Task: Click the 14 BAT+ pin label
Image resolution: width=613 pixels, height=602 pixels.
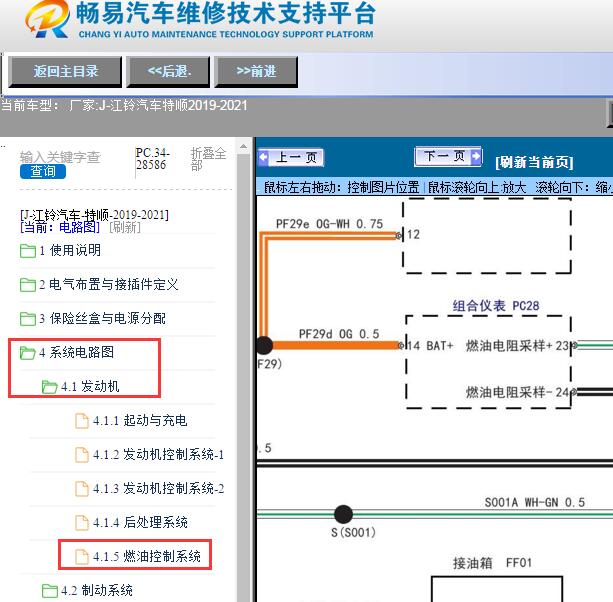Action: click(430, 346)
